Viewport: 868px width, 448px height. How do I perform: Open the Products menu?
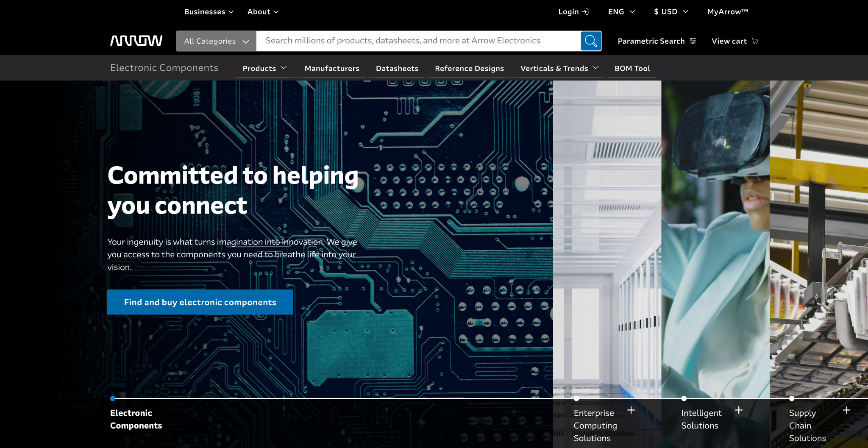pos(264,68)
